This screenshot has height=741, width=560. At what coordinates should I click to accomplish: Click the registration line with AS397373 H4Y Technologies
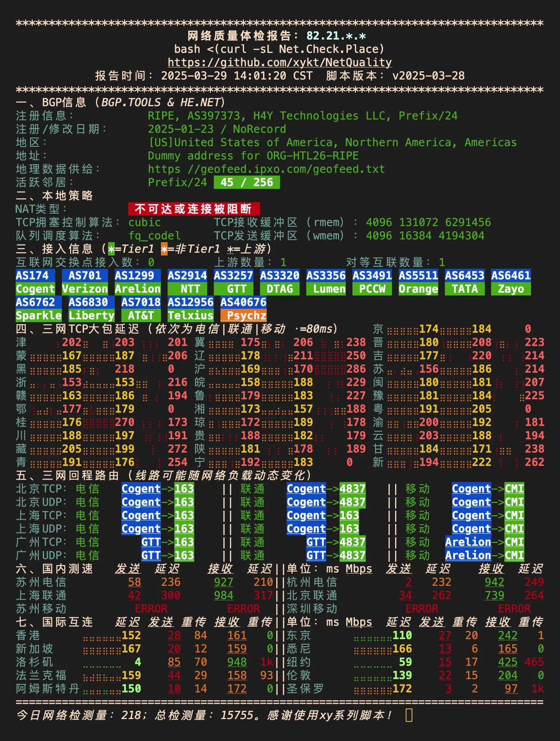303,116
